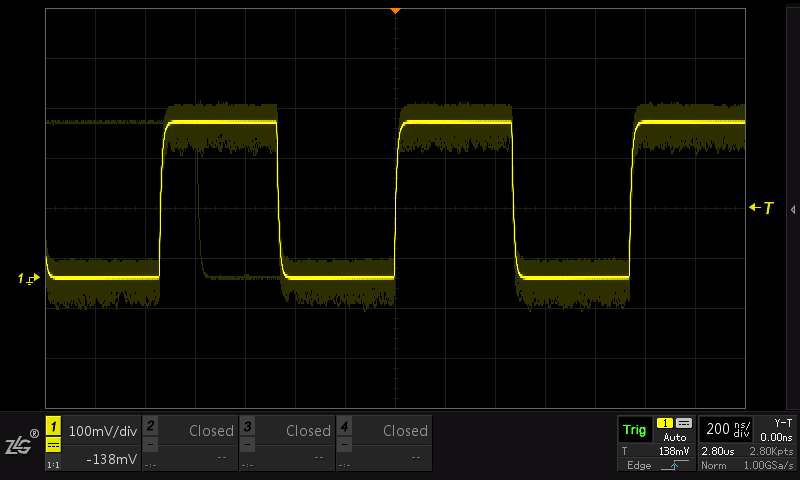Click the channel 1 ground reference marker

[28, 278]
